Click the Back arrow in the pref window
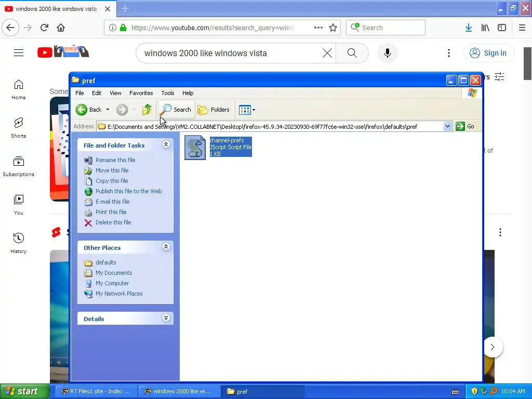Image resolution: width=532 pixels, height=399 pixels. (82, 110)
